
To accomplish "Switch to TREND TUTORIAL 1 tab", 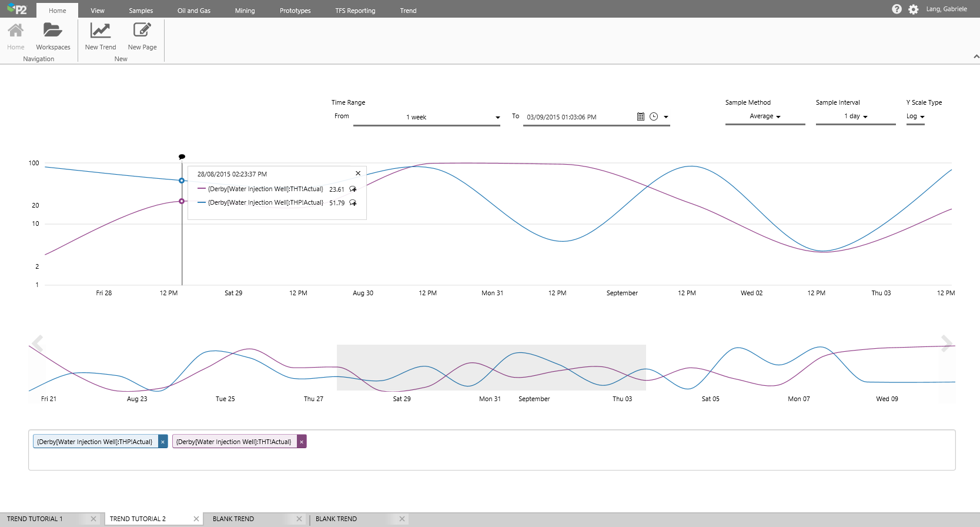I will click(x=35, y=519).
